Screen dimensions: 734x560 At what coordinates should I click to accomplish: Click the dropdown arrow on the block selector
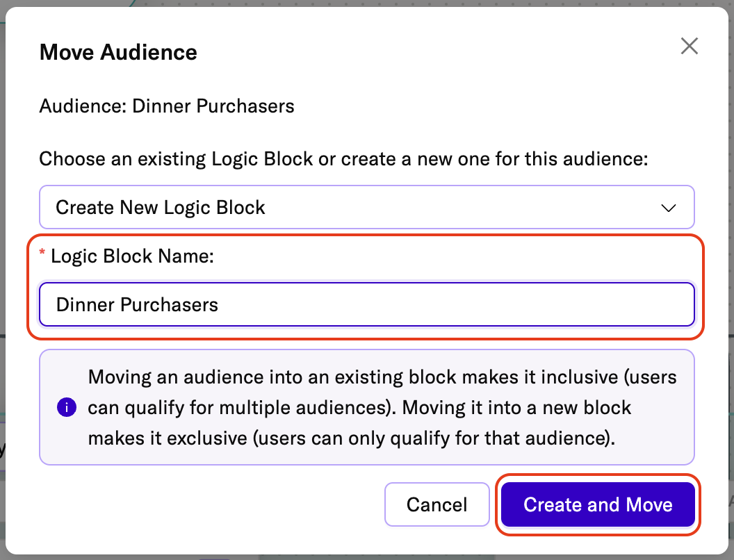(668, 207)
